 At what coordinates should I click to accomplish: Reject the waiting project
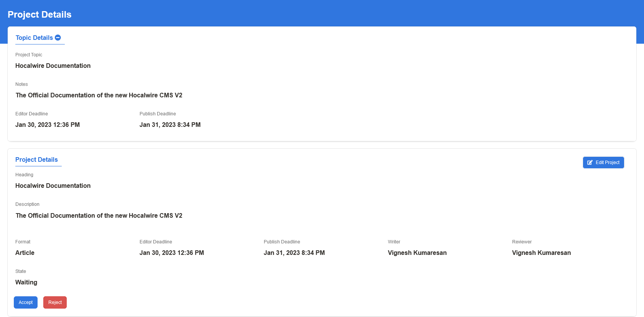click(55, 302)
